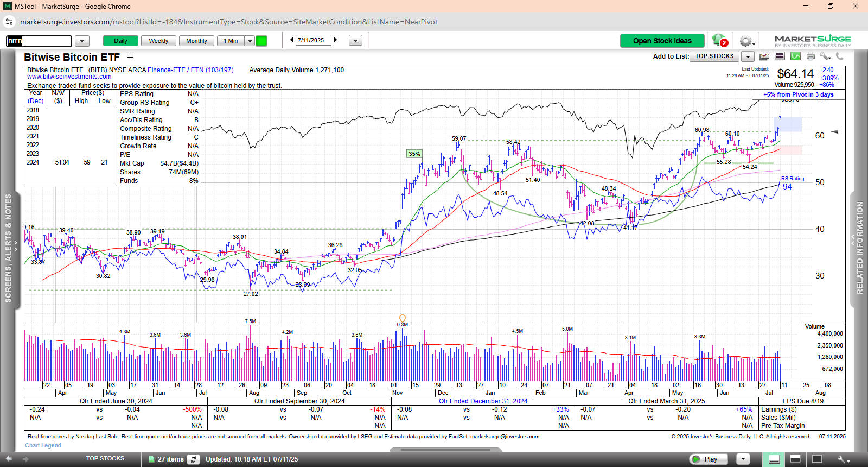Click the 59.07 price high label on chart
868x467 pixels.
[x=459, y=139]
